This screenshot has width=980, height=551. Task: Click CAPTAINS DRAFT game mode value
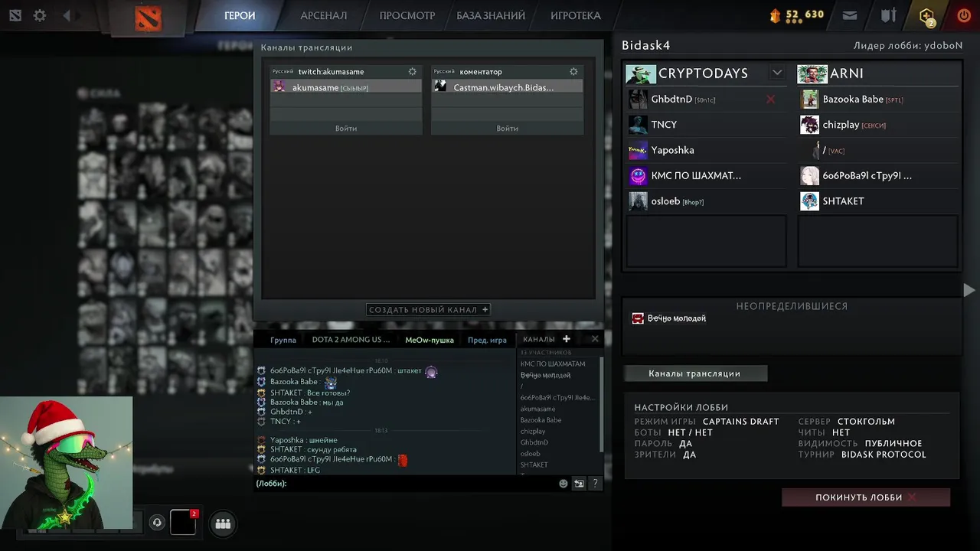click(x=740, y=422)
